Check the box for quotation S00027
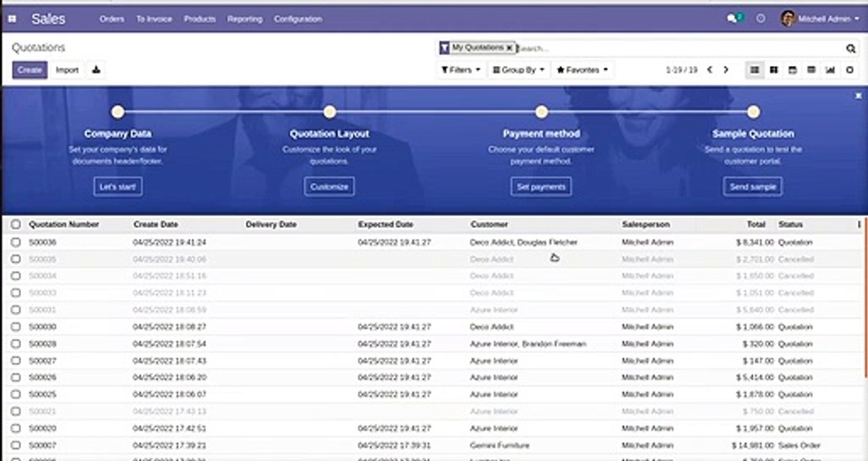This screenshot has height=461, width=868. [x=16, y=360]
